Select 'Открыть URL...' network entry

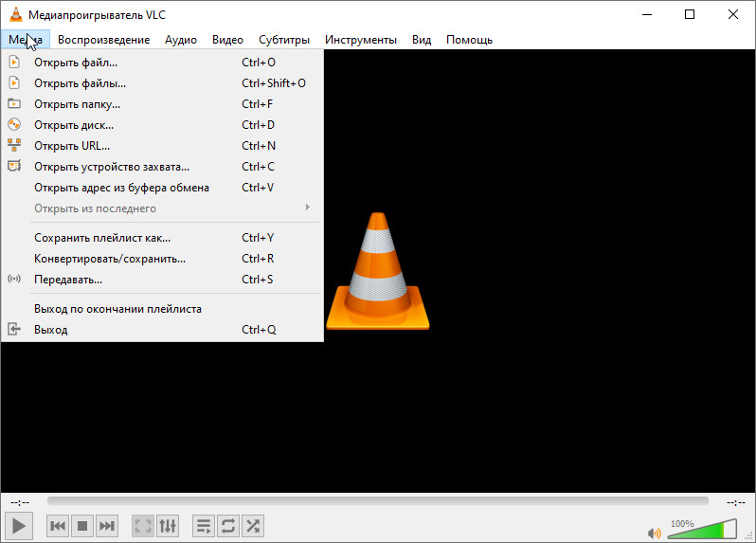click(72, 146)
